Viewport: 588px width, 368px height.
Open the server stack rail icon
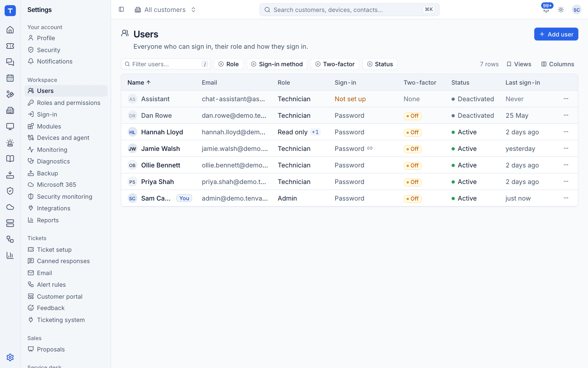10,223
